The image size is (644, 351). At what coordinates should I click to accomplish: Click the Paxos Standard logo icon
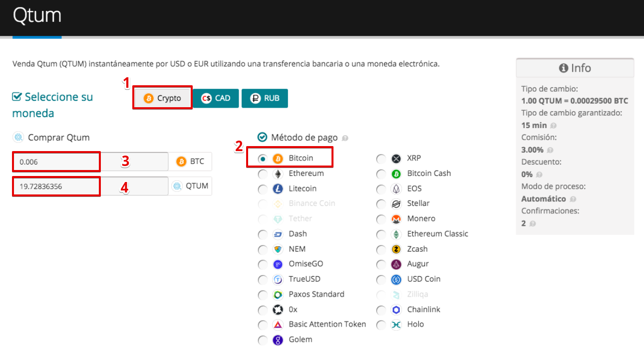[278, 295]
